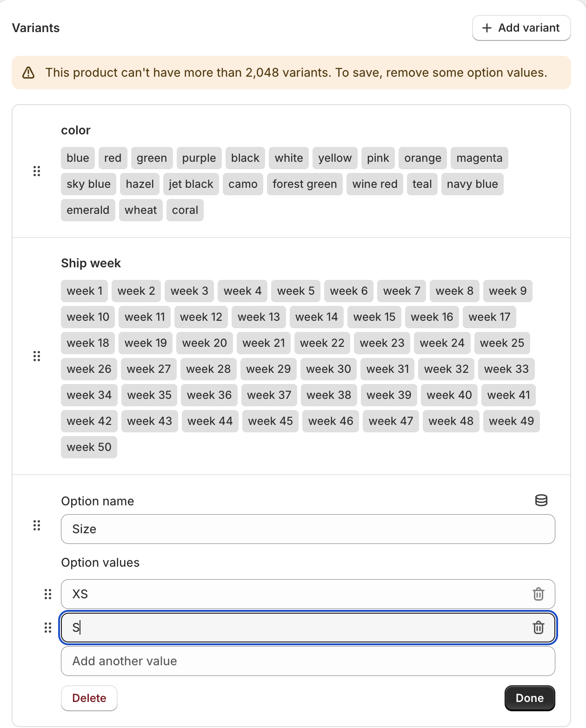The height and width of the screenshot is (728, 586).
Task: Click the red Delete button
Action: click(x=89, y=698)
